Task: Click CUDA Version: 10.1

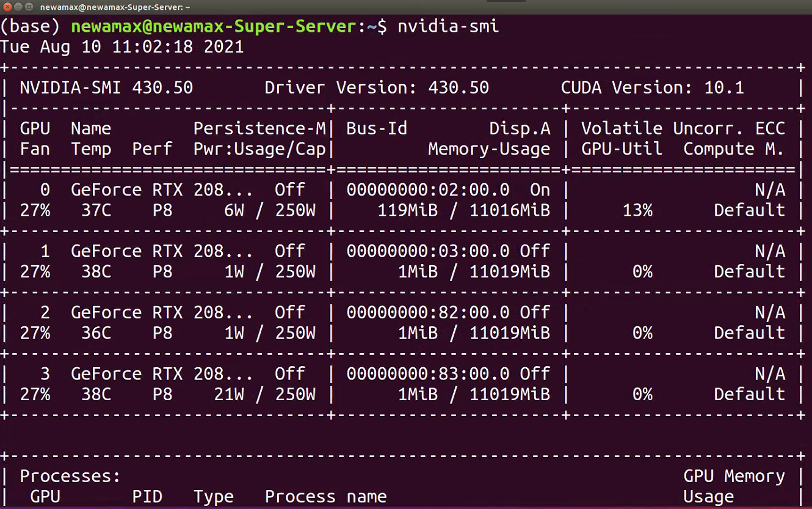Action: [652, 88]
